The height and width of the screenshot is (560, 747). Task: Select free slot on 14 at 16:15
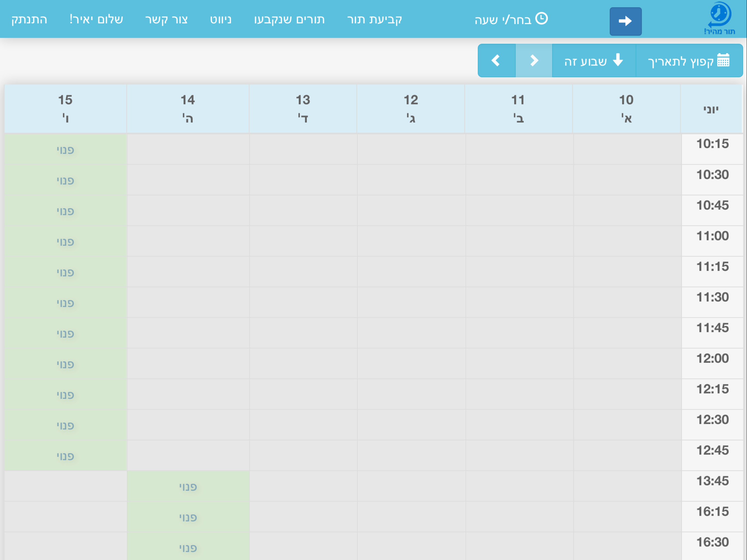pyautogui.click(x=188, y=517)
